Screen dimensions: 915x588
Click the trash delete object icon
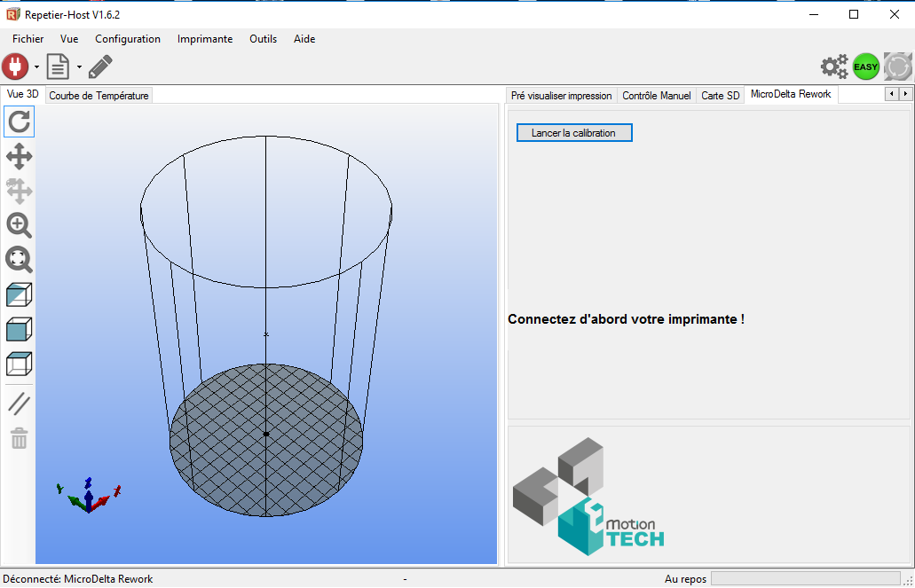[20, 438]
